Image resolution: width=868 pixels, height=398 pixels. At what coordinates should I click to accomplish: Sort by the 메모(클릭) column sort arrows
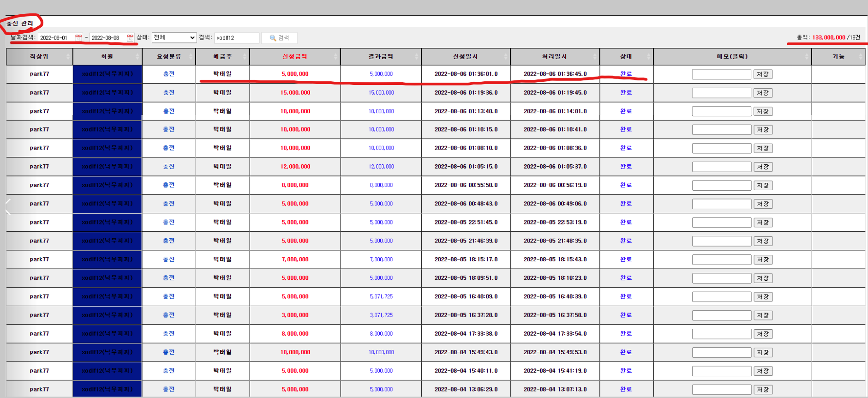pyautogui.click(x=807, y=56)
